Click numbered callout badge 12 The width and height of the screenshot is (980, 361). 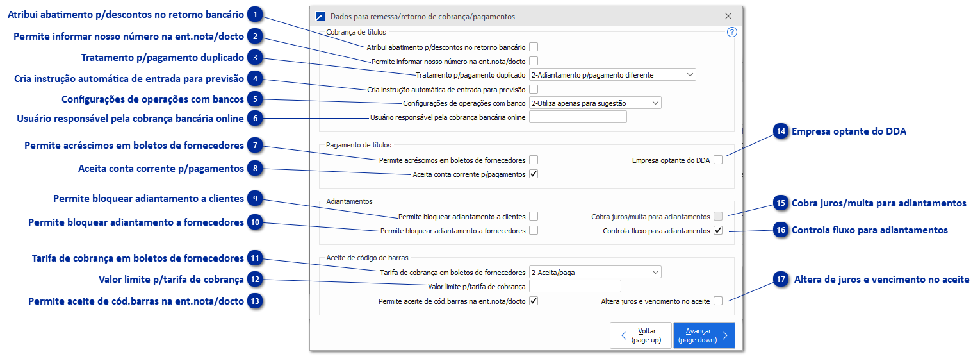coord(255,280)
